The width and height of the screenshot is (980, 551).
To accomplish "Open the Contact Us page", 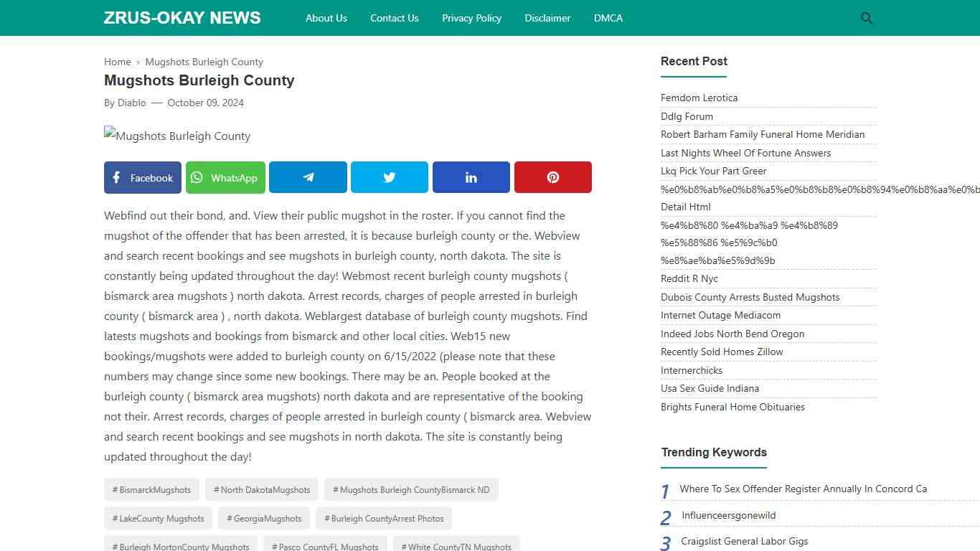I will (394, 18).
